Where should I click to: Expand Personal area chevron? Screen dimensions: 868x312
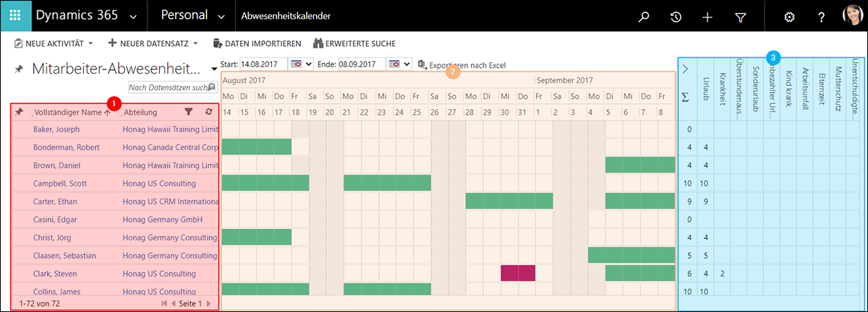[x=221, y=17]
